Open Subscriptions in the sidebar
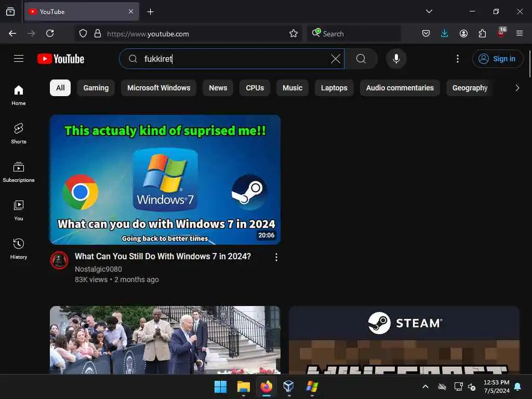The width and height of the screenshot is (532, 399). [19, 172]
